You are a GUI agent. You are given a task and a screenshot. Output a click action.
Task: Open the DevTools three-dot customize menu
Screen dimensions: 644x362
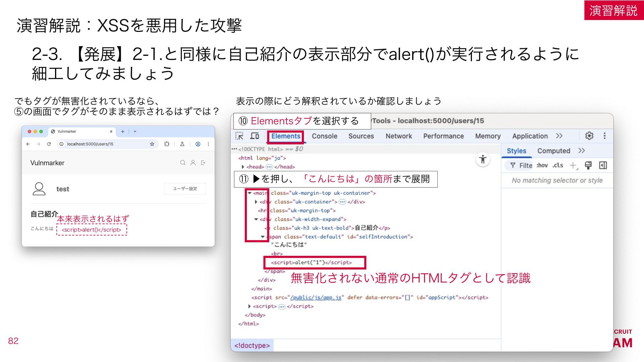click(604, 136)
